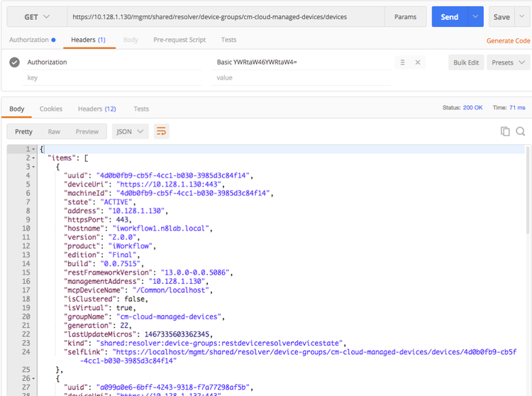Click the wrap lines icon

click(x=162, y=131)
